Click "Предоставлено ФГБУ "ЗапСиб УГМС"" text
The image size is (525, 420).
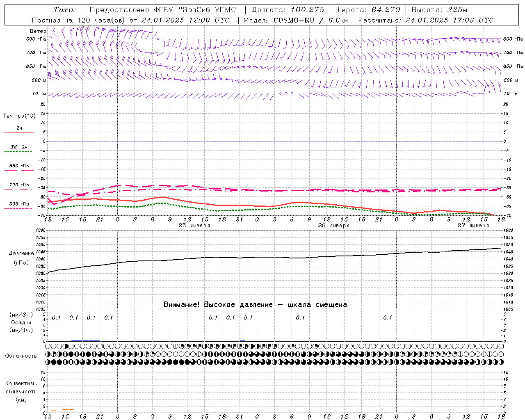tap(164, 10)
